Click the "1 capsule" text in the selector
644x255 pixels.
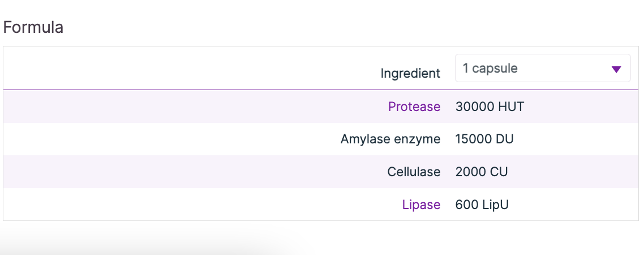(490, 69)
